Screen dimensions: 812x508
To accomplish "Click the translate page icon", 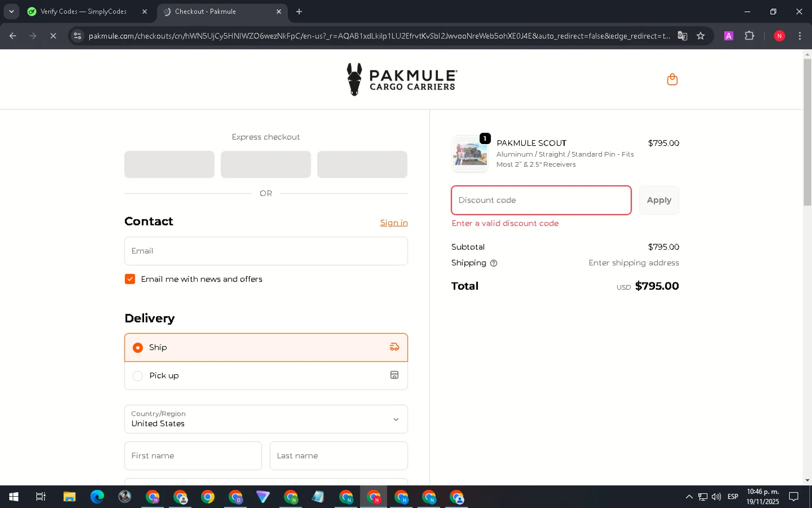I will tap(683, 36).
